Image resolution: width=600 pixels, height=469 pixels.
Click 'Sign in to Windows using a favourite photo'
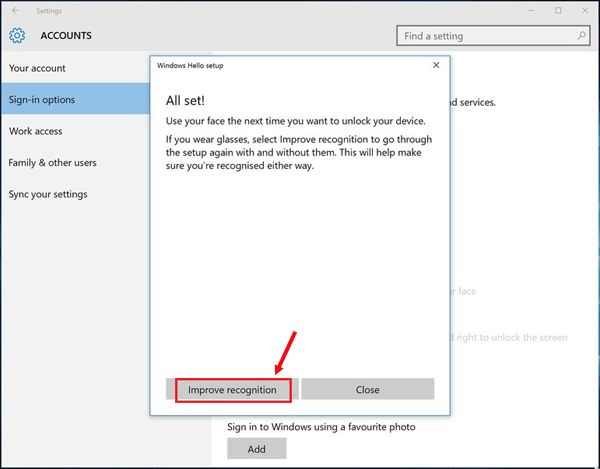(x=321, y=427)
